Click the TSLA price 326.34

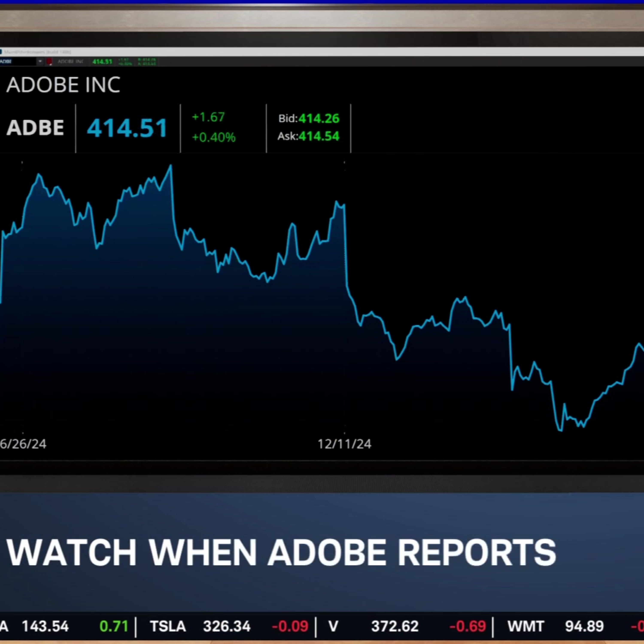tap(227, 627)
